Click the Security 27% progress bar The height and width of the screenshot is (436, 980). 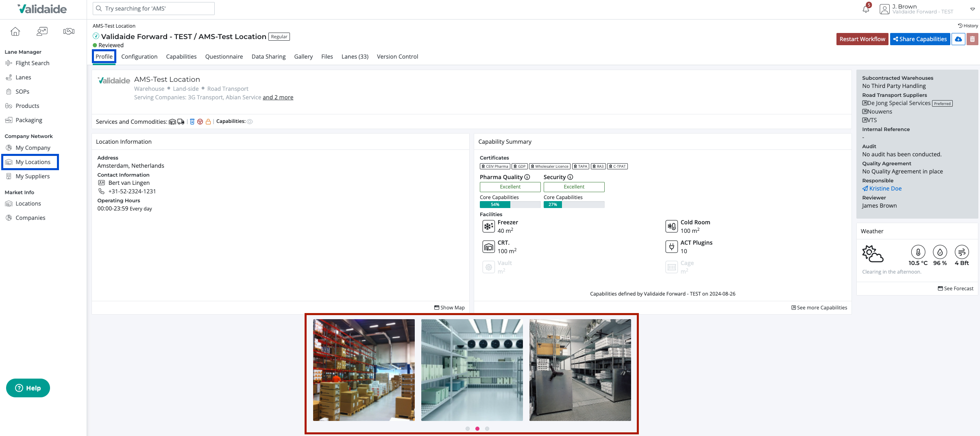[x=574, y=205]
